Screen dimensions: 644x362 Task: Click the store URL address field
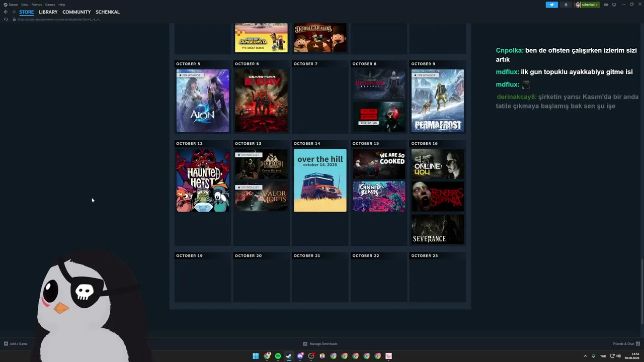point(59,19)
